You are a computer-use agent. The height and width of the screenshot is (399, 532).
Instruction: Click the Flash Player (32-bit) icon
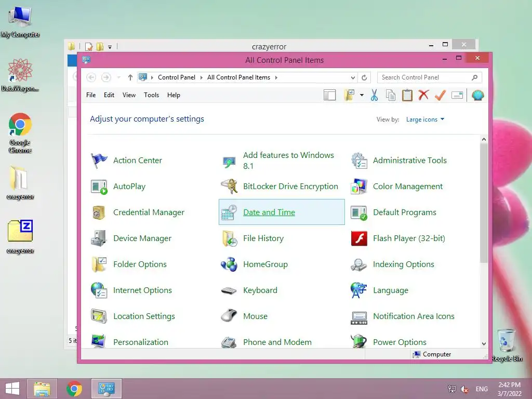click(x=359, y=238)
